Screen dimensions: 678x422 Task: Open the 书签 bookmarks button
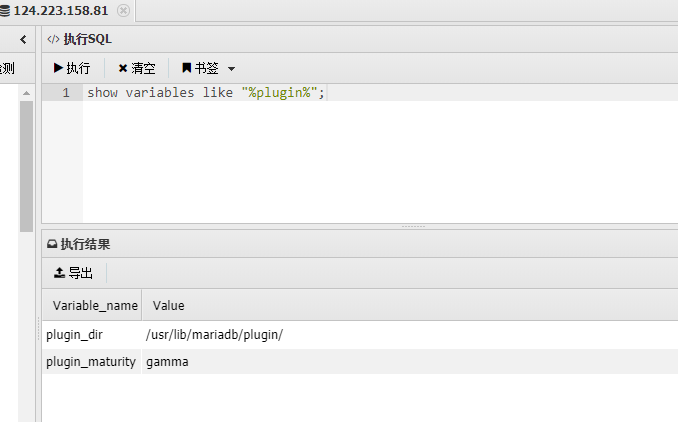click(200, 68)
